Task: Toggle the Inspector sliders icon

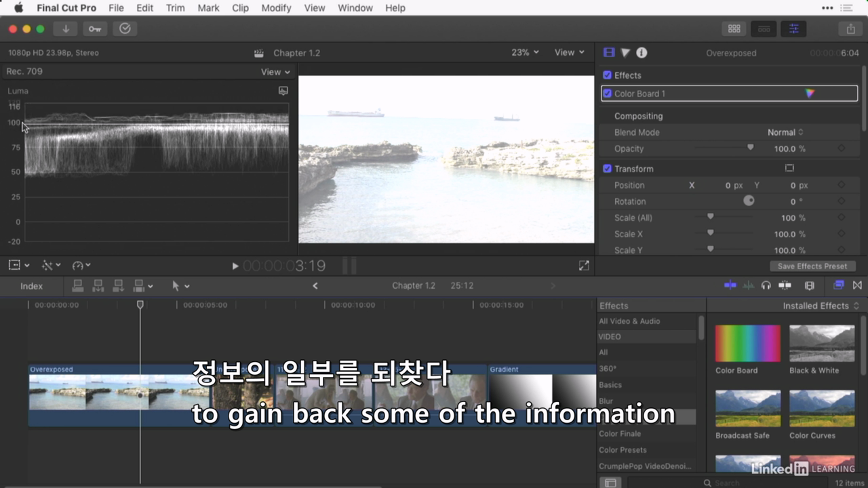Action: [793, 28]
